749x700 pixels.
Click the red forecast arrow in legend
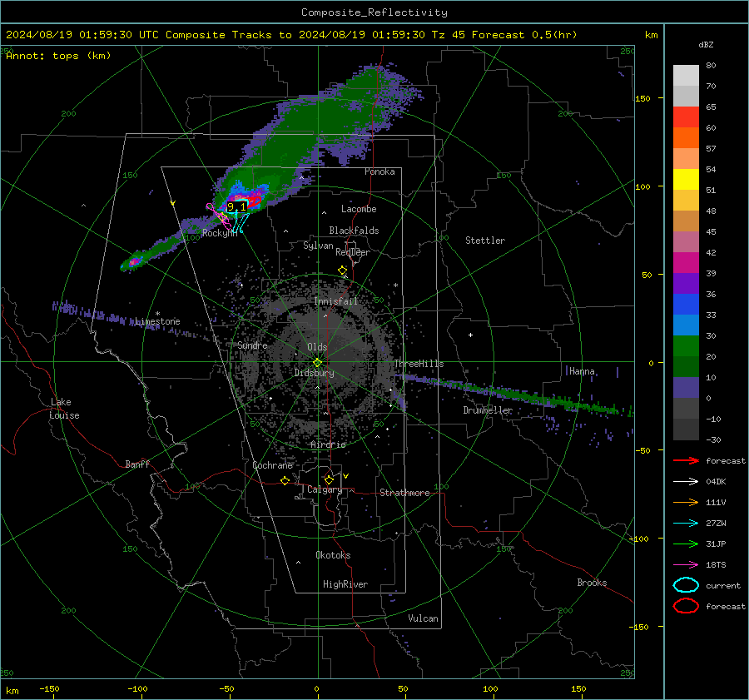point(686,460)
